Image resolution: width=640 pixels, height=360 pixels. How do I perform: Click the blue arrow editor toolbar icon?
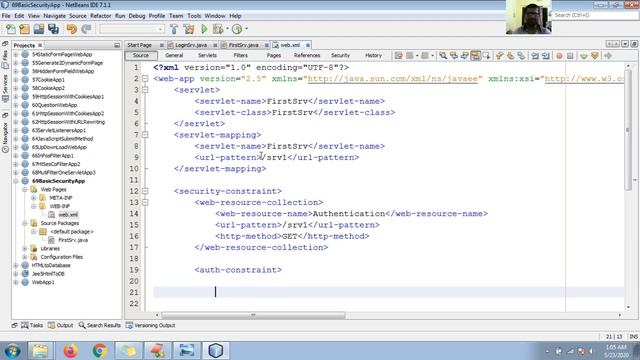pyautogui.click(x=608, y=56)
